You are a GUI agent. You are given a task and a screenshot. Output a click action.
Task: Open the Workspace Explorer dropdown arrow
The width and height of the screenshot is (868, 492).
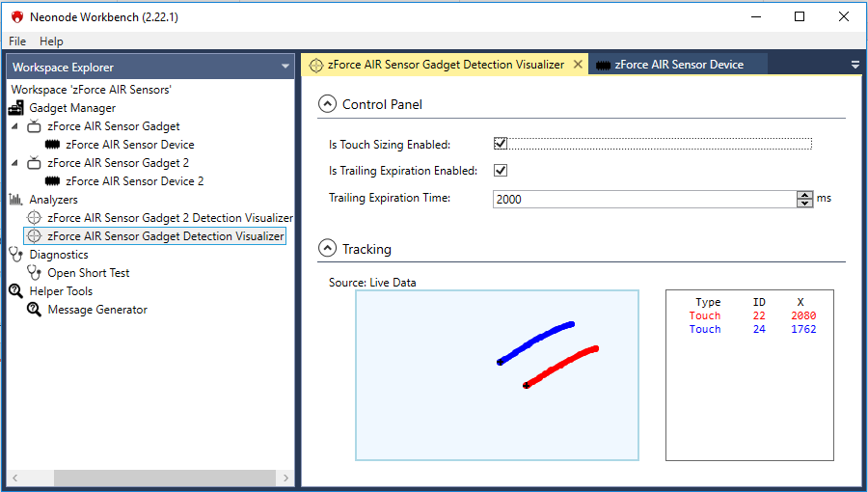pyautogui.click(x=285, y=67)
